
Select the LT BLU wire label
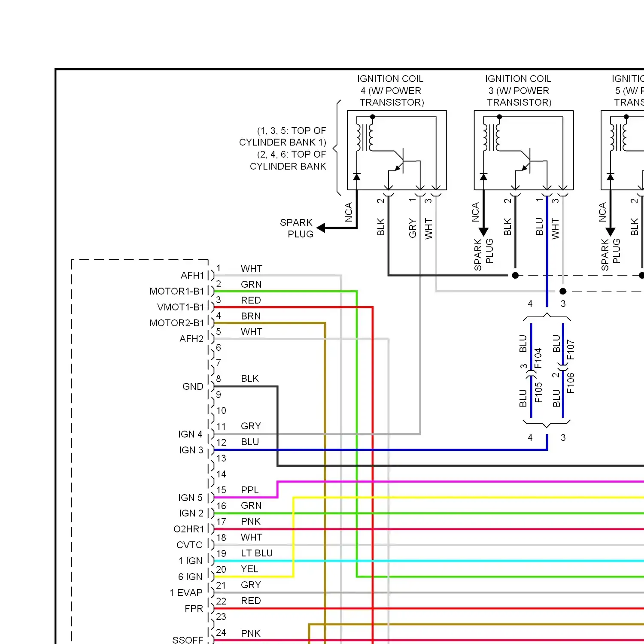coord(257,553)
